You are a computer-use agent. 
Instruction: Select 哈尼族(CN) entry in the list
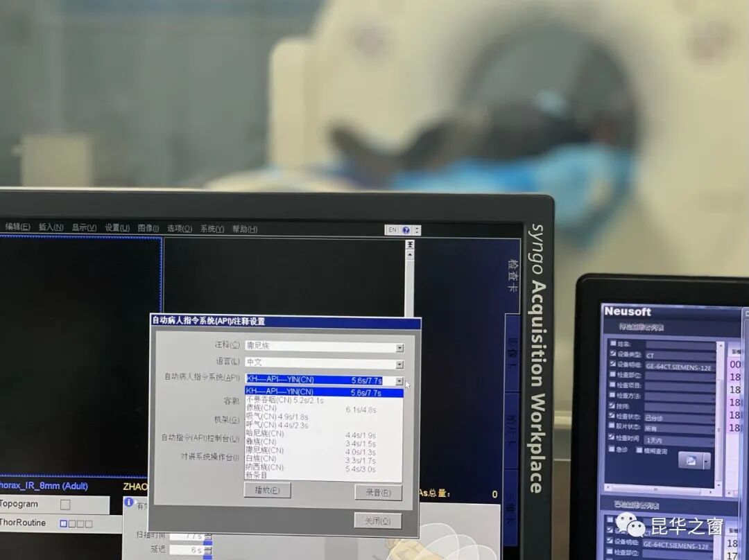coord(325,433)
